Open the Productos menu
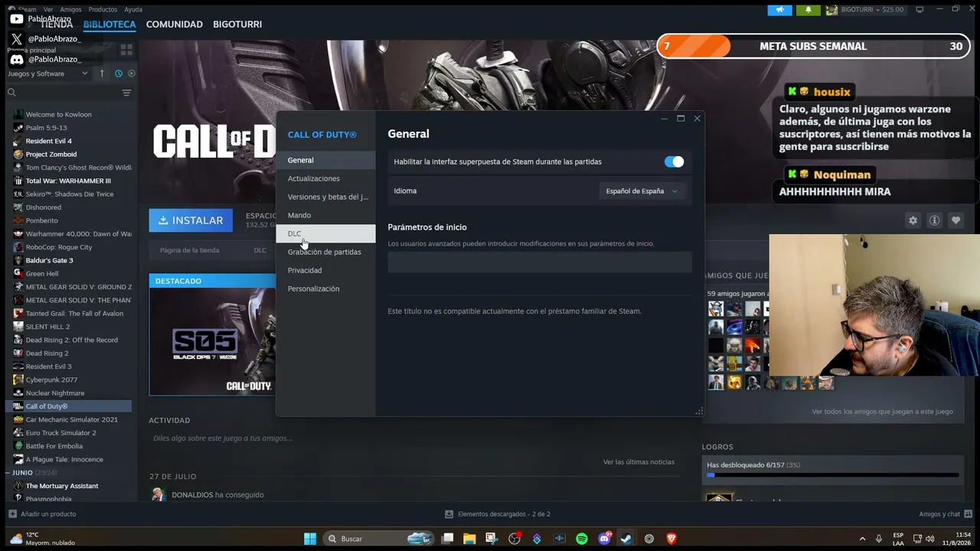 103,9
